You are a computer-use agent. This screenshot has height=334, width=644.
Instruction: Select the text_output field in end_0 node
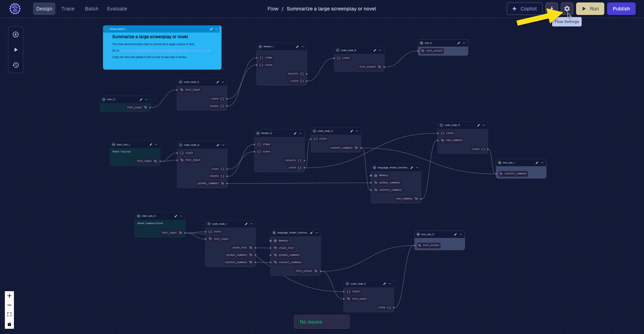432,51
